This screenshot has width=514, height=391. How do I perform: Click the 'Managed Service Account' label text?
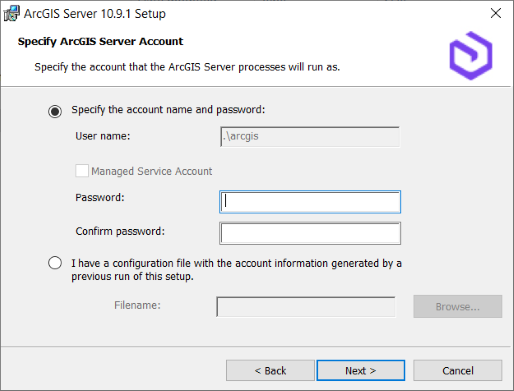(152, 171)
